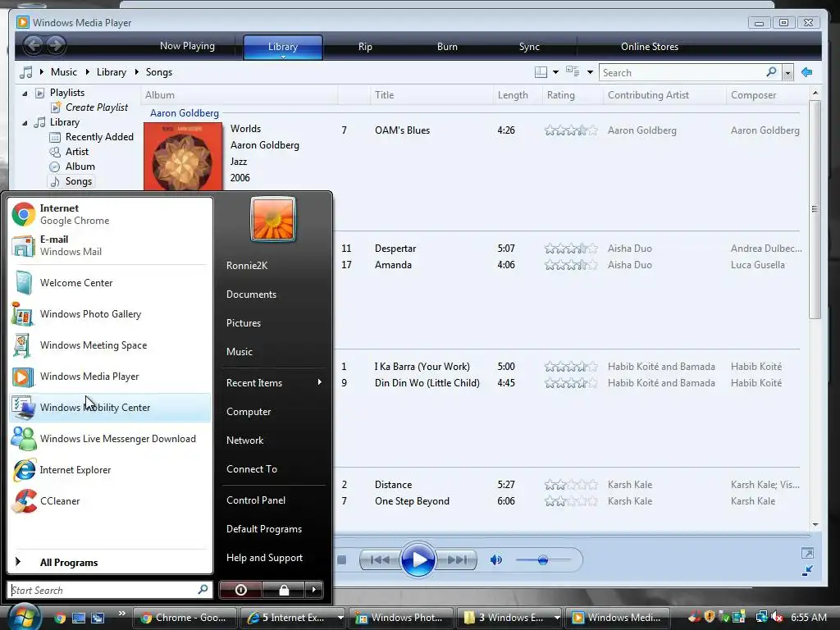Expand All Programs in Start menu
This screenshot has height=630, width=840.
pyautogui.click(x=110, y=563)
